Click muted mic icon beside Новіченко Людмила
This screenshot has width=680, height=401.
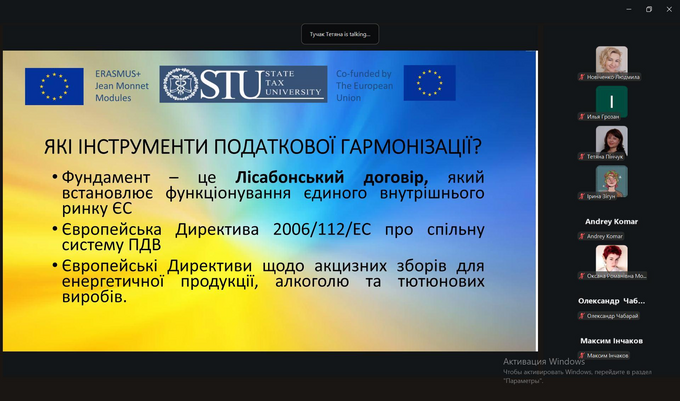(x=581, y=76)
